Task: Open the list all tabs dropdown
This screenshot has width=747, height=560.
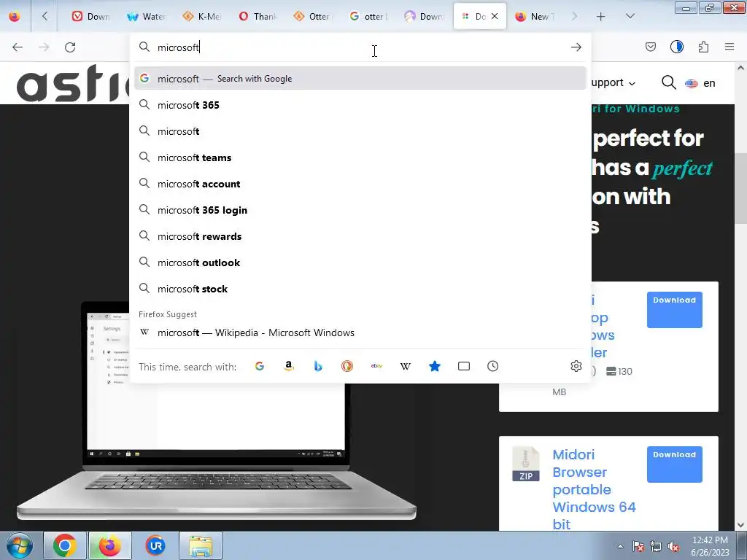Action: (x=630, y=16)
